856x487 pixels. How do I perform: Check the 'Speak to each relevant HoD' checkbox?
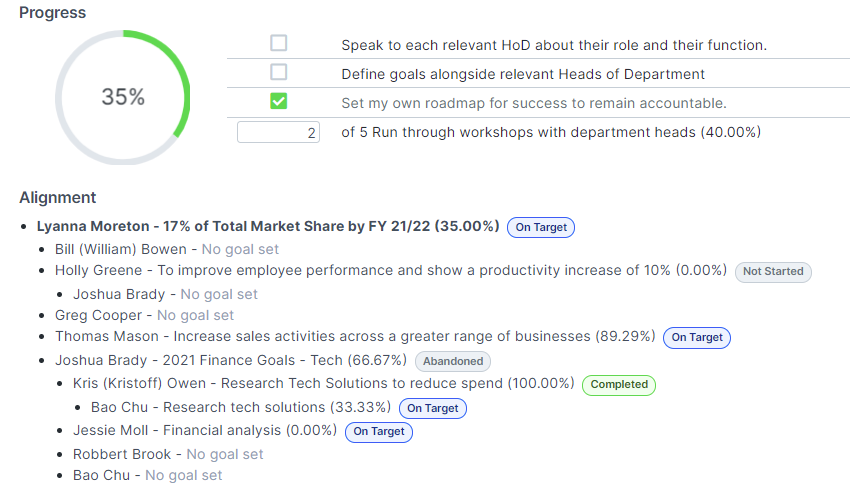click(x=279, y=44)
